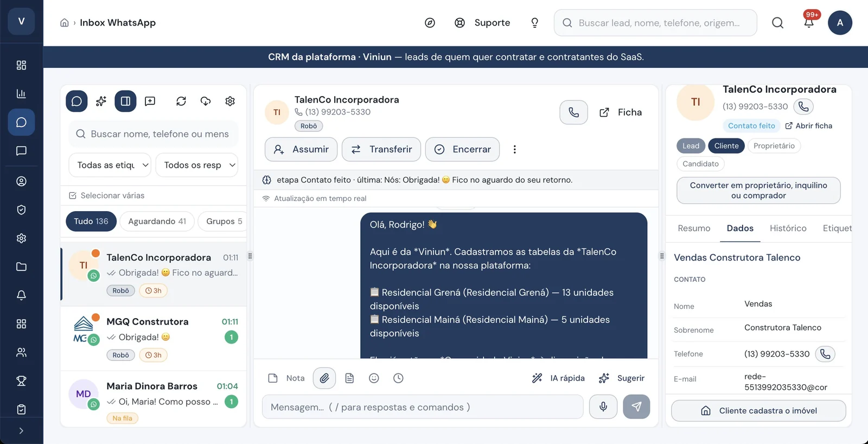Image resolution: width=868 pixels, height=444 pixels.
Task: Start new conversation with plus chat icon
Action: point(150,101)
